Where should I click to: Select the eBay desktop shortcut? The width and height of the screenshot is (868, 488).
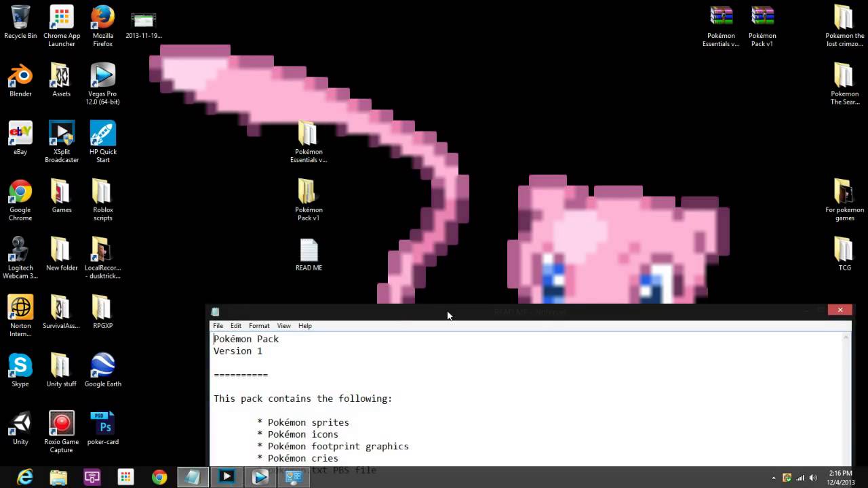(x=20, y=138)
